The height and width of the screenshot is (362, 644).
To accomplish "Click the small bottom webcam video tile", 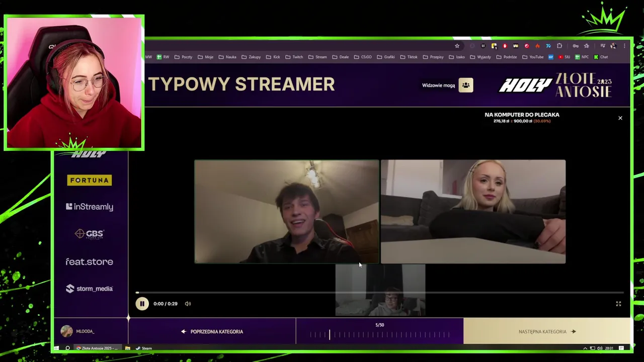I will 380,290.
